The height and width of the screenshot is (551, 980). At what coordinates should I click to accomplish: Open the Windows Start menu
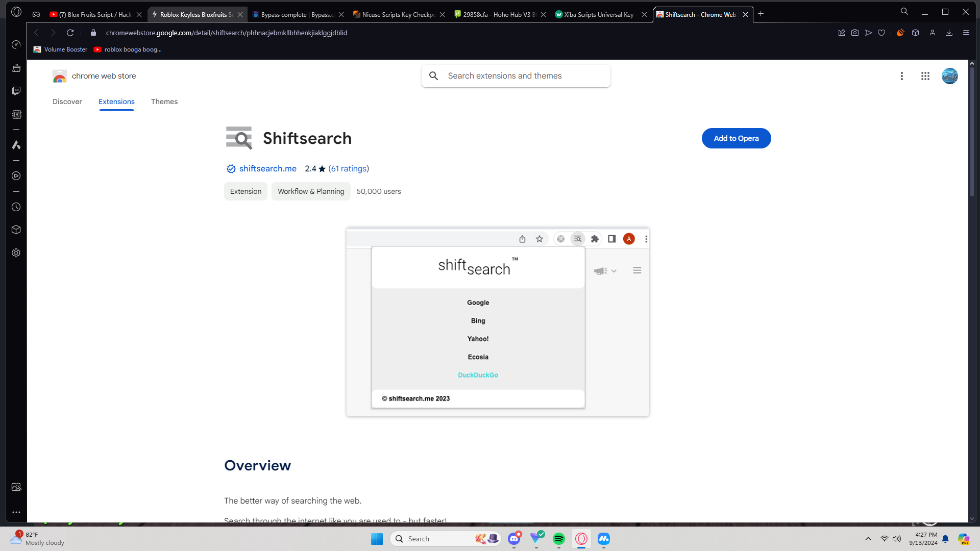pyautogui.click(x=377, y=539)
